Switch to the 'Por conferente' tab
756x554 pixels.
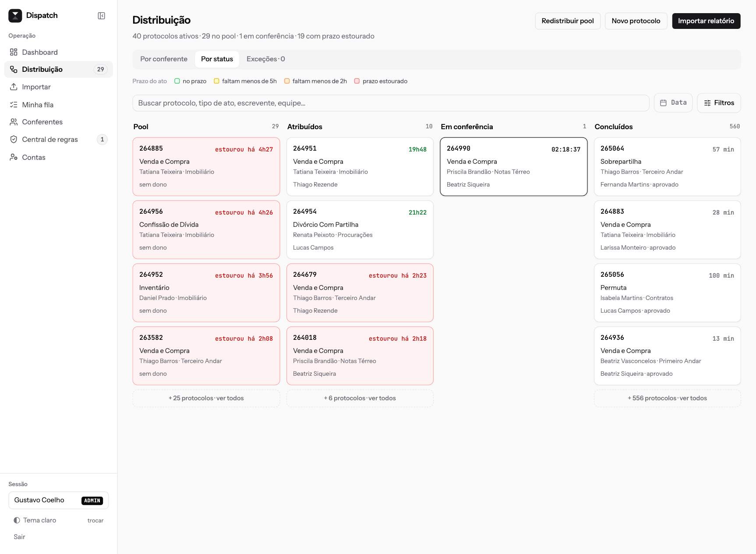click(164, 59)
